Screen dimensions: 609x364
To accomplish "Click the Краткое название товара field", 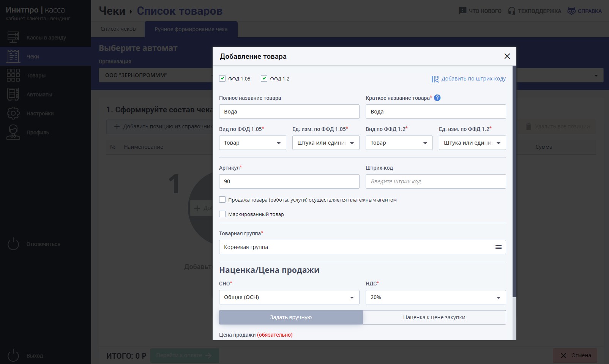I will tap(435, 112).
